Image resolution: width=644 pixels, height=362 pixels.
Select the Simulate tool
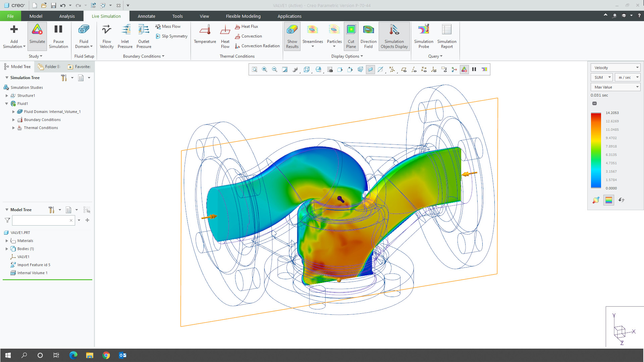point(37,36)
